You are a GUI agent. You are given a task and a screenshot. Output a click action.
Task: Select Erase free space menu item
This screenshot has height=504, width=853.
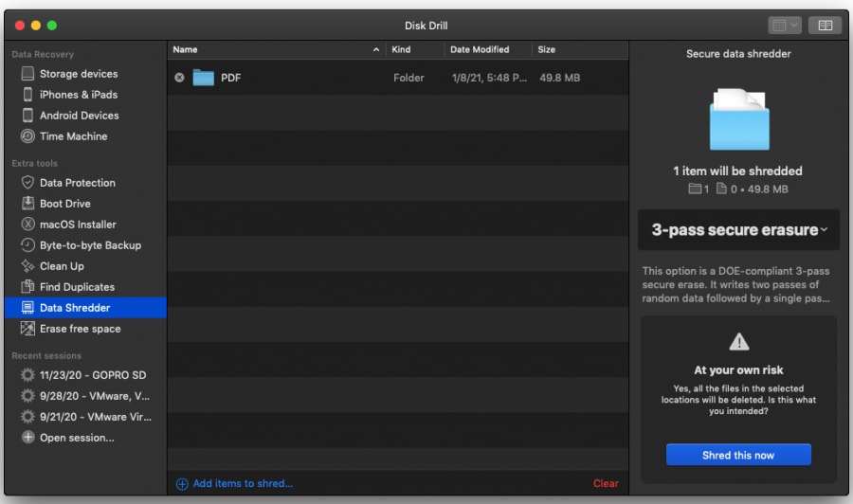80,329
